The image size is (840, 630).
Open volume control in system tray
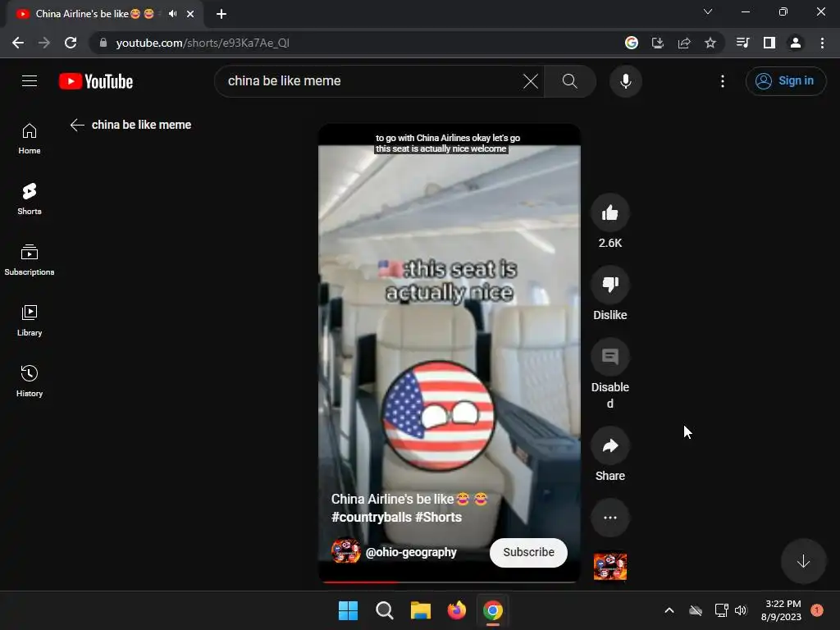coord(741,610)
